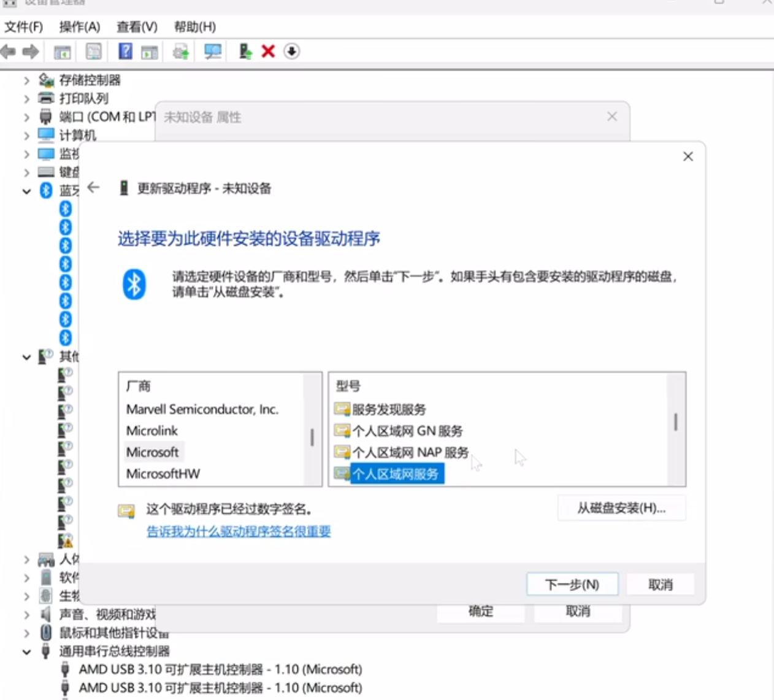Select manufacturer Microlink
This screenshot has height=700, width=774.
(x=152, y=431)
